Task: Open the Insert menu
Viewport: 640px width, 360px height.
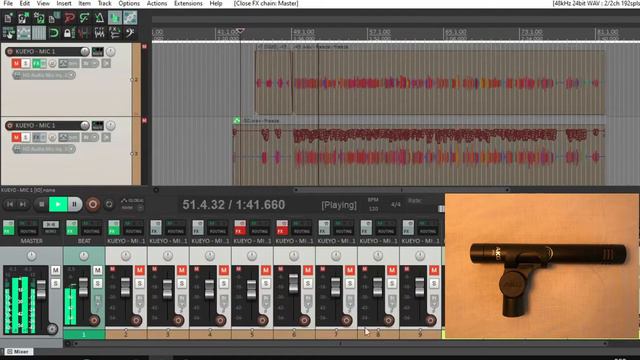Action: coord(64,4)
